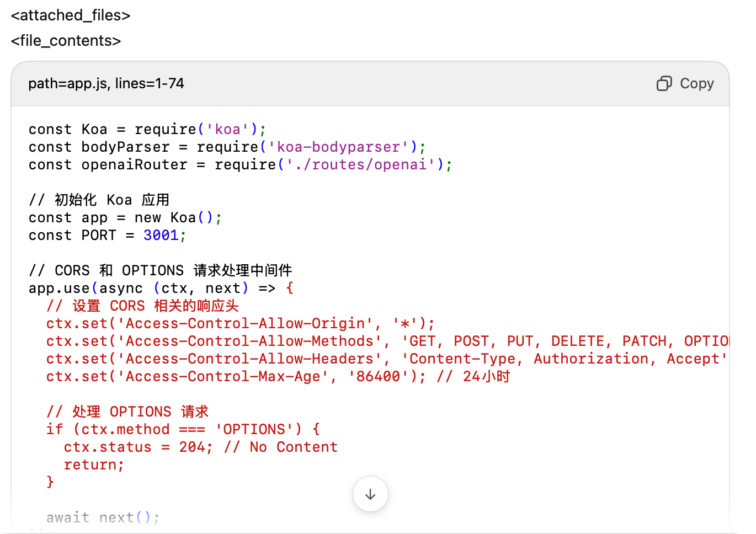
Task: Click the Copy button on the code block
Action: click(684, 83)
